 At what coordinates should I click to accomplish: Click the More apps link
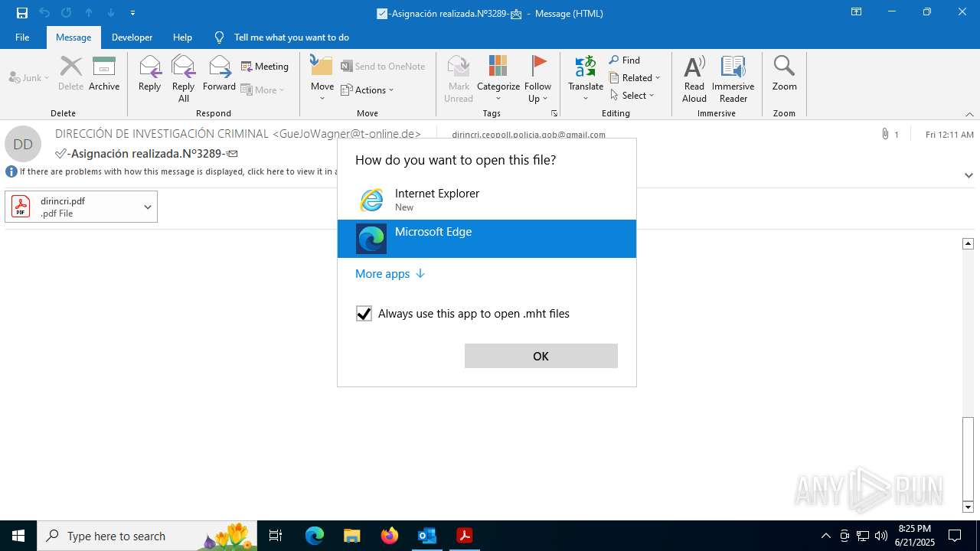[390, 274]
